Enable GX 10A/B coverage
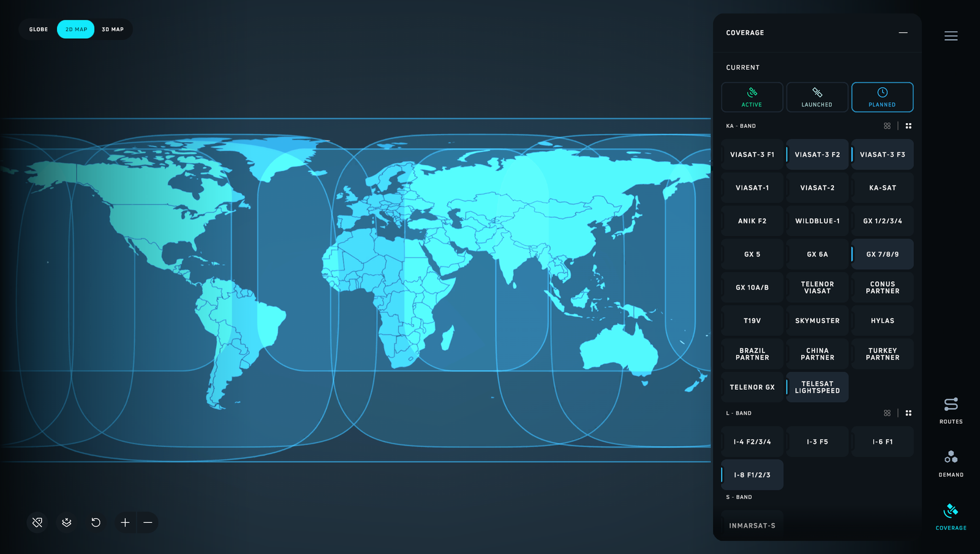Viewport: 980px width, 554px height. [x=752, y=288]
